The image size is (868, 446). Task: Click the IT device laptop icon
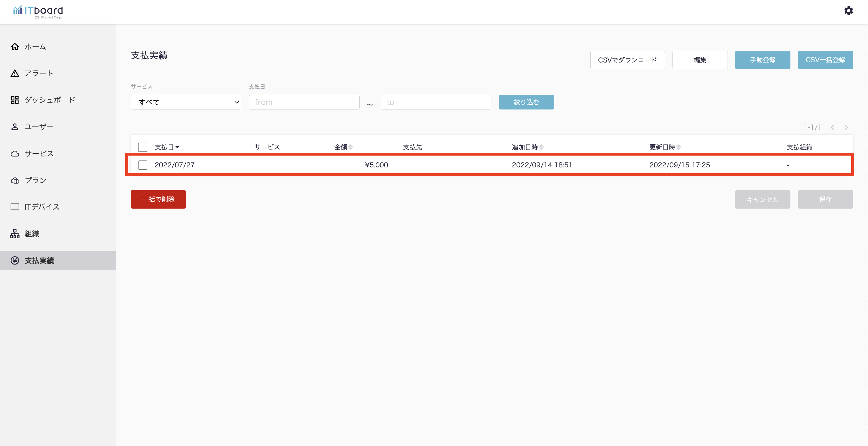(15, 207)
